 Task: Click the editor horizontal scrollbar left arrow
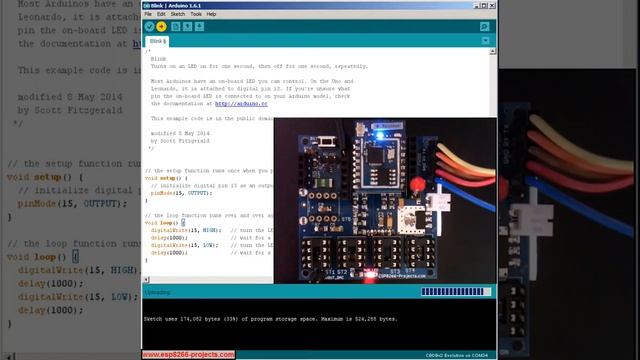(147, 280)
